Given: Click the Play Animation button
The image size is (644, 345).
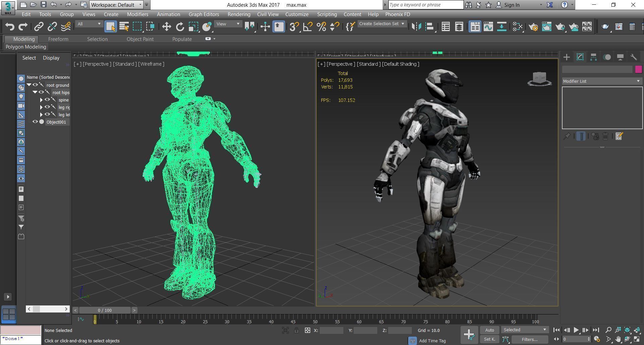Looking at the screenshot, I should tap(576, 330).
